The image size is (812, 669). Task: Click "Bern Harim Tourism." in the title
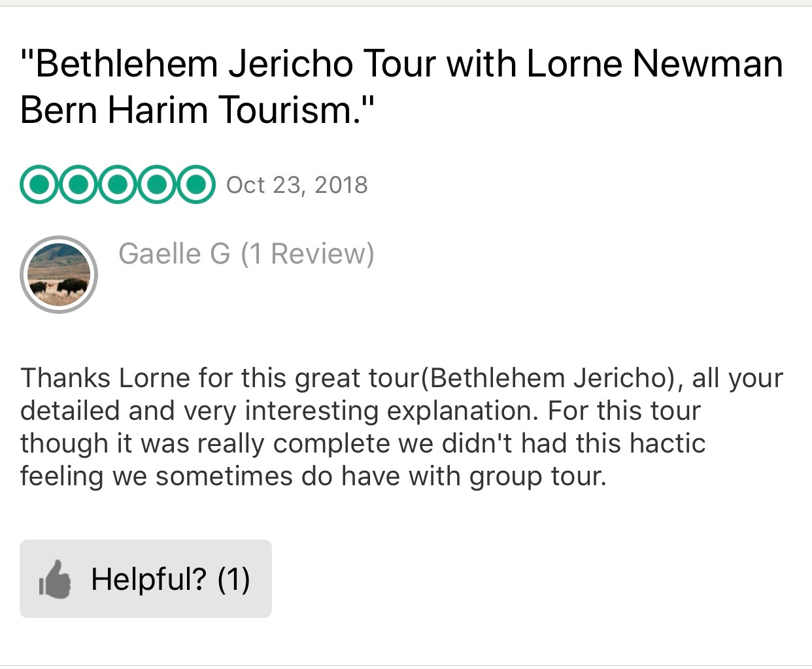197,110
